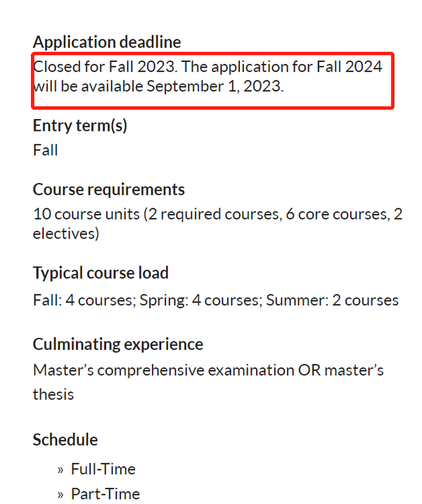Click the 'September 1, 2023' date text
The height and width of the screenshot is (504, 422).
tap(215, 86)
